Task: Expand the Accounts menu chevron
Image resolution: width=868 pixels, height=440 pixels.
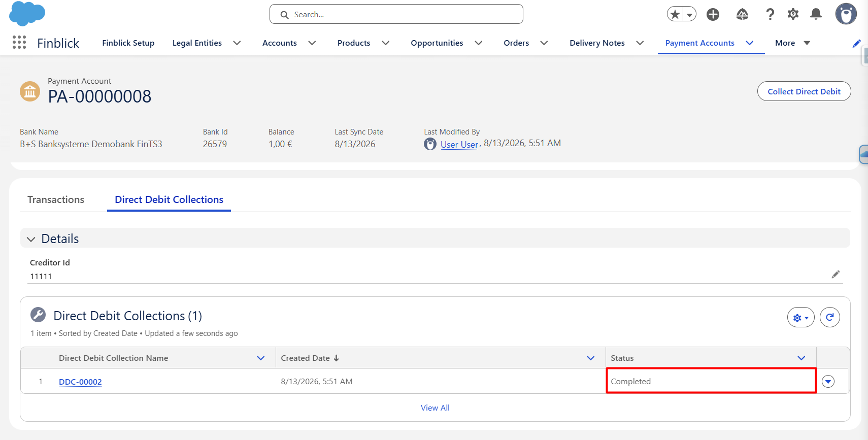Action: 312,43
